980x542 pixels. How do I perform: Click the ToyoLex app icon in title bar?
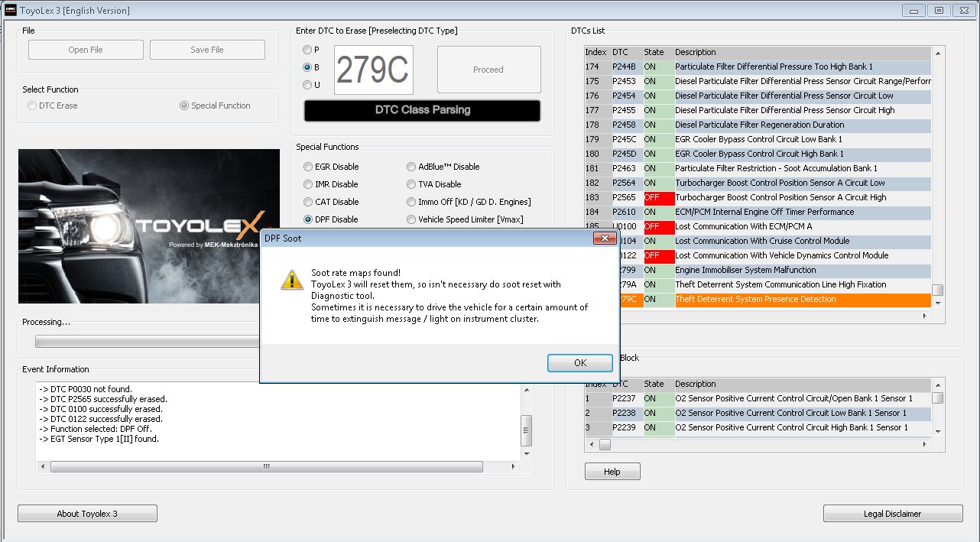coord(9,10)
